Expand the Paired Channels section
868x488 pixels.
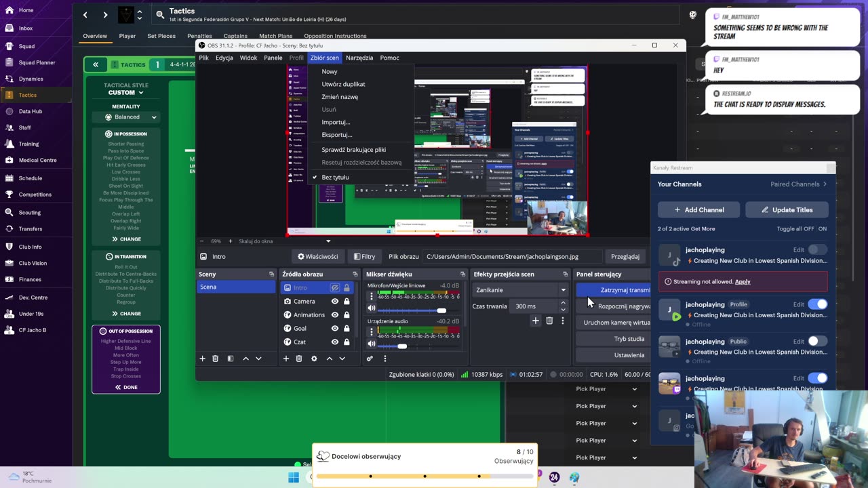tap(798, 184)
